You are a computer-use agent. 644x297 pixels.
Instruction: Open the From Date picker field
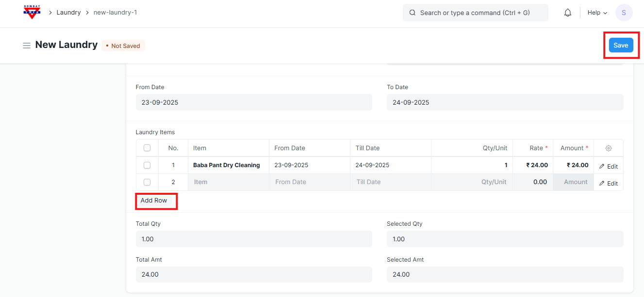coord(254,102)
